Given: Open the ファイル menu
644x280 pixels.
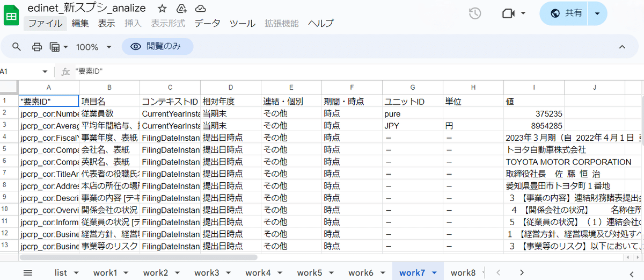Looking at the screenshot, I should [45, 23].
